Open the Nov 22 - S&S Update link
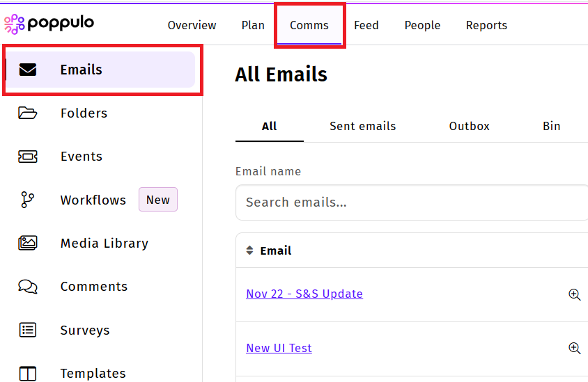Image resolution: width=588 pixels, height=382 pixels. point(304,294)
